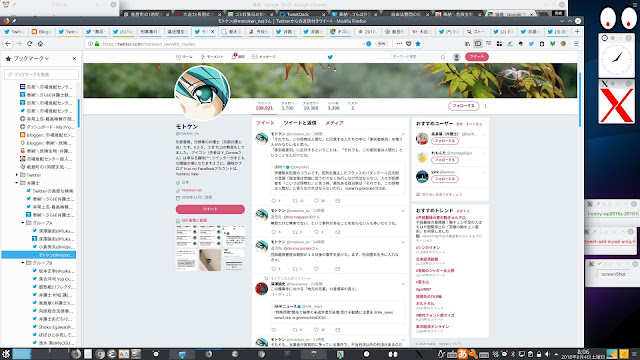The image size is (640, 360).
Task: Collapse the グループB bookmark folder
Action: click(23, 263)
